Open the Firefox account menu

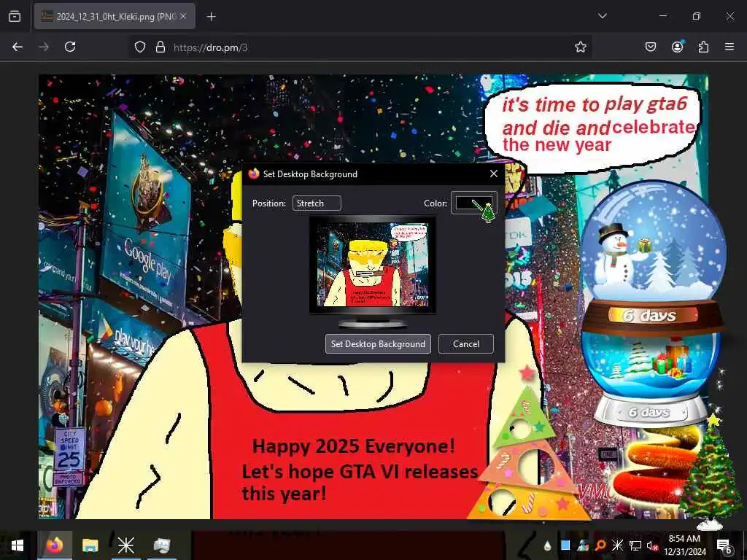pyautogui.click(x=678, y=47)
